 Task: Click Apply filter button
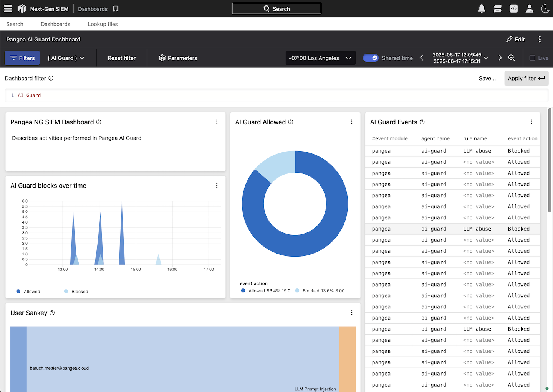526,78
